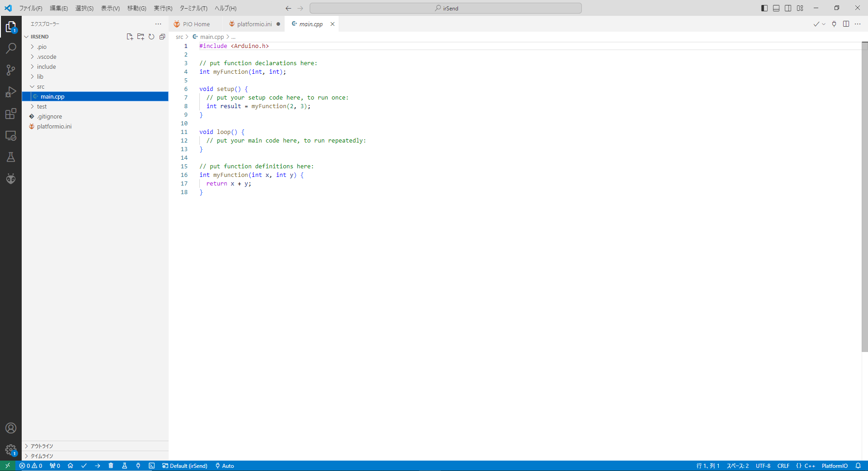Open the Source Control view
Viewport: 868px width, 471px height.
coord(11,70)
